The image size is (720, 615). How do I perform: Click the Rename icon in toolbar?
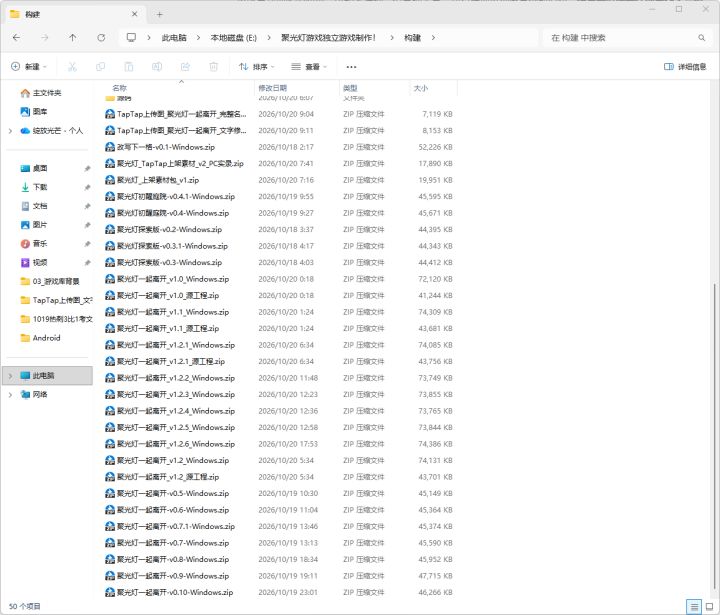(x=157, y=67)
